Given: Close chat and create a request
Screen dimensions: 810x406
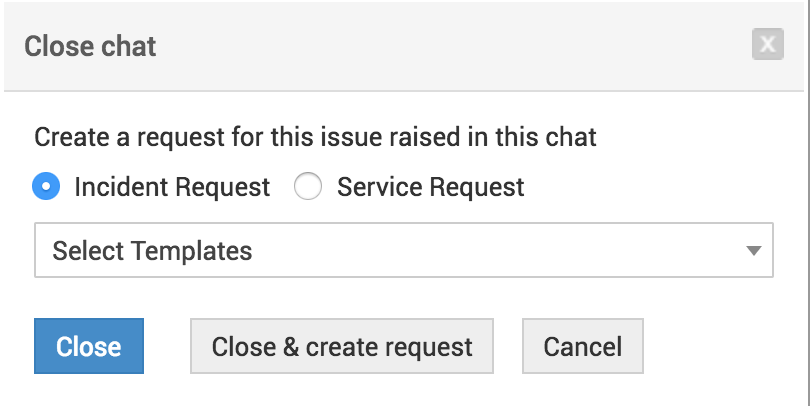Looking at the screenshot, I should click(x=342, y=347).
